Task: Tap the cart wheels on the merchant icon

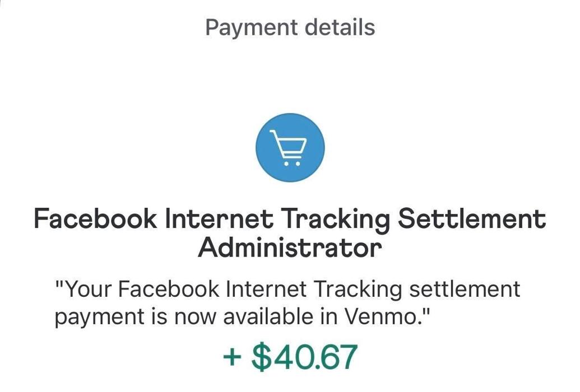Action: [x=292, y=164]
